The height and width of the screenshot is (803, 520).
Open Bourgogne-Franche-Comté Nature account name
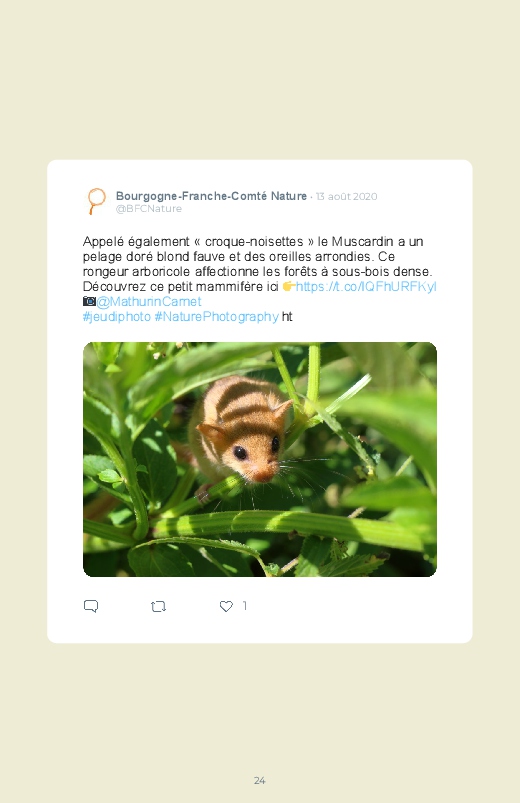(x=211, y=196)
